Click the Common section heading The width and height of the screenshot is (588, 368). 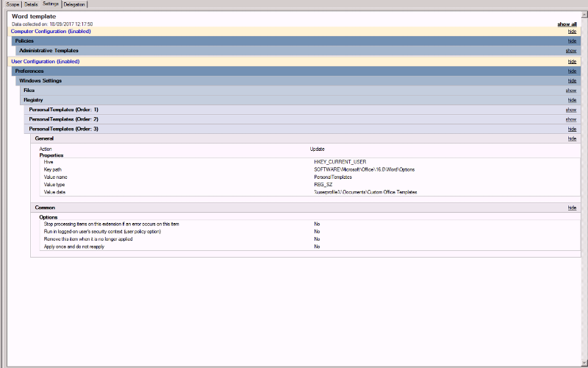click(x=45, y=208)
